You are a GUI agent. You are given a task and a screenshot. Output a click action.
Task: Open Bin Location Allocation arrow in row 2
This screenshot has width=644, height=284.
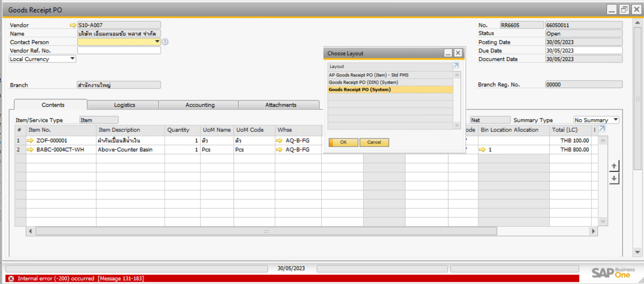[x=483, y=150]
